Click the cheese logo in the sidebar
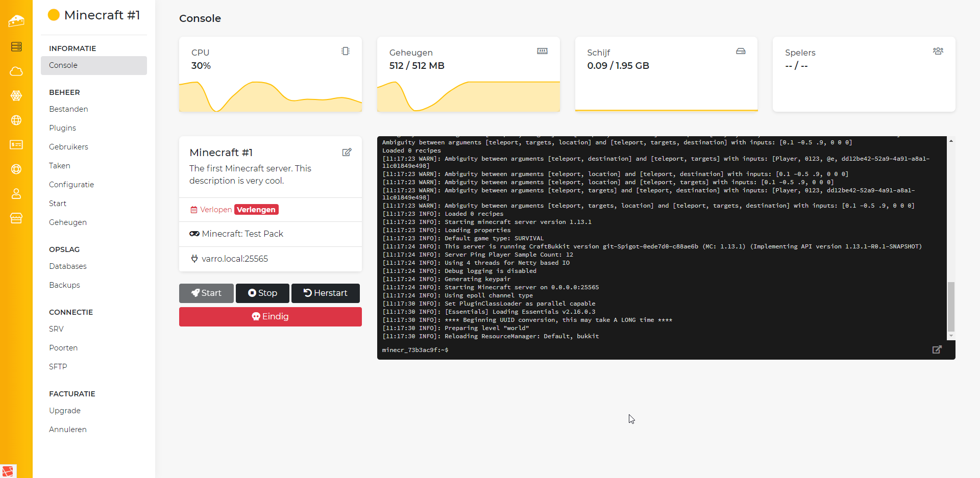This screenshot has width=980, height=478. 16,21
